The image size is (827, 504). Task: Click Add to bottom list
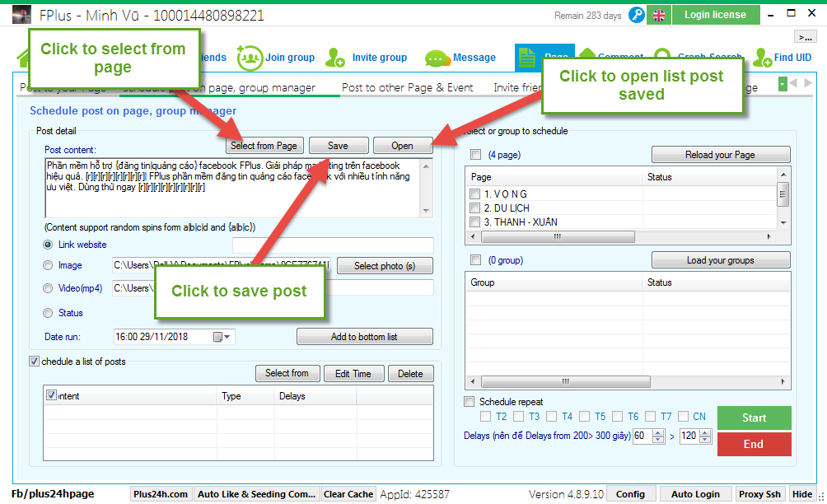(364, 336)
